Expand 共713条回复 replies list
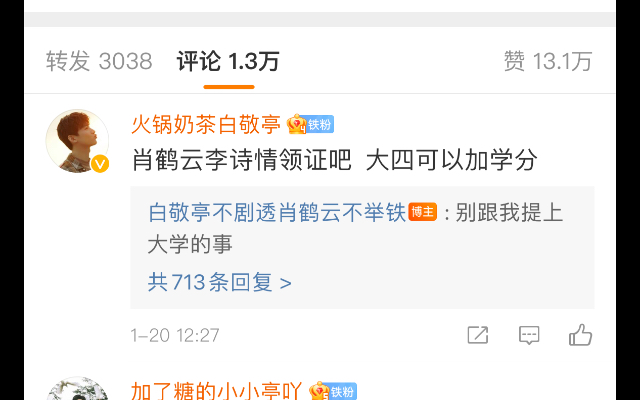 pos(220,282)
